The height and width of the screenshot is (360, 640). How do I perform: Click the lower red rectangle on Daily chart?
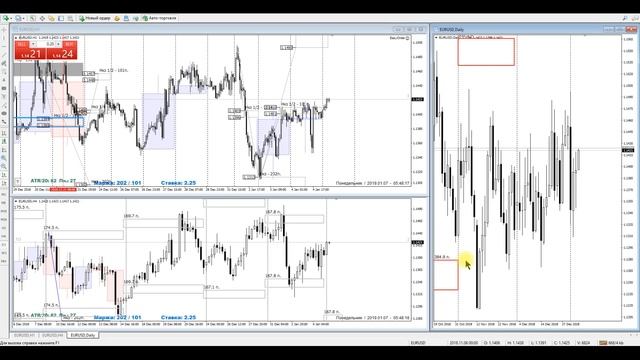point(446,275)
